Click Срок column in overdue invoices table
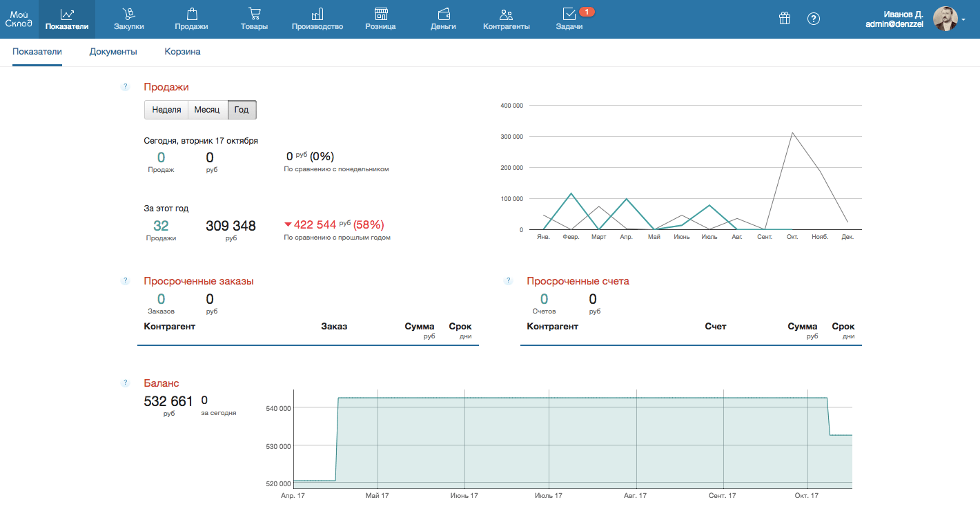 843,327
